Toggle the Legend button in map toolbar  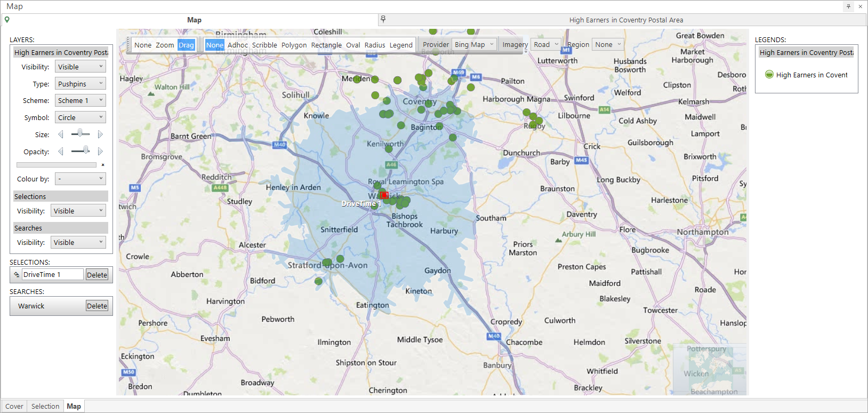click(401, 45)
